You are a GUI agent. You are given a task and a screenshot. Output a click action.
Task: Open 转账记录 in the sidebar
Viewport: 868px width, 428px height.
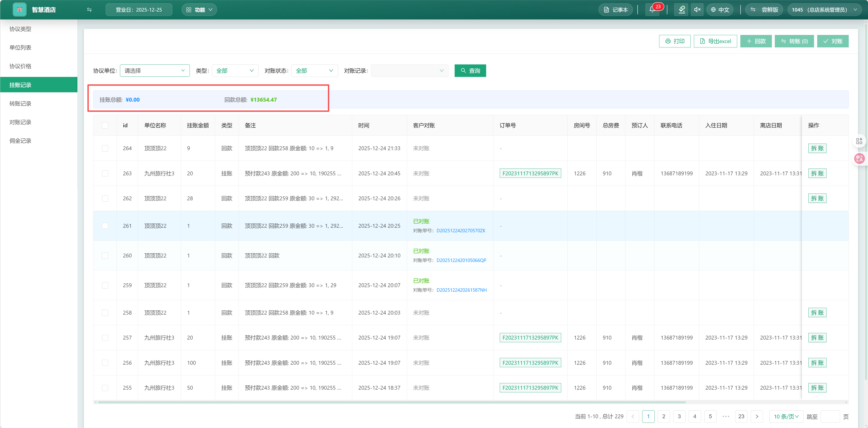[20, 103]
